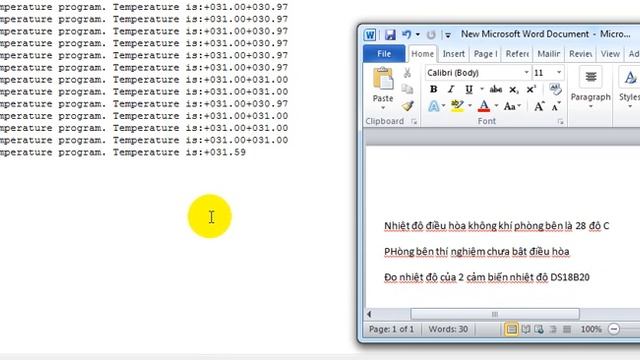The image size is (640, 360).
Task: Switch to Print Layout view
Action: [x=511, y=329]
